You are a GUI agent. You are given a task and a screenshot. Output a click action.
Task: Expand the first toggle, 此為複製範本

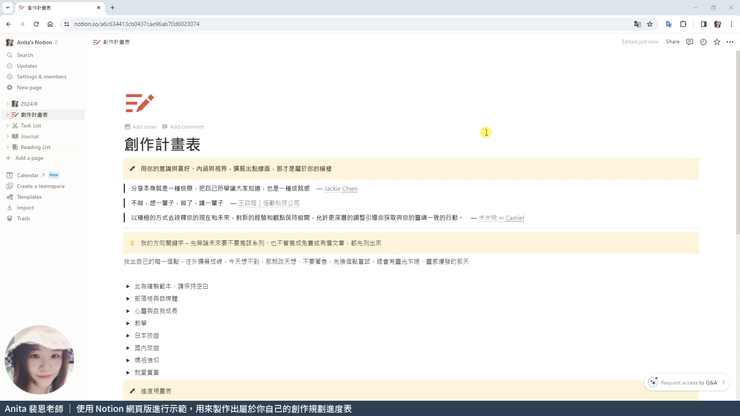coord(128,287)
